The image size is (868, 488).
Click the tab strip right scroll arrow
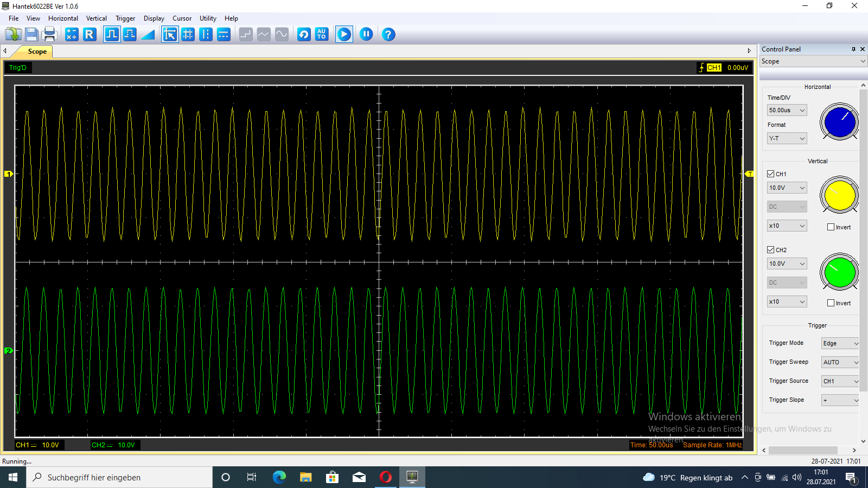click(749, 51)
